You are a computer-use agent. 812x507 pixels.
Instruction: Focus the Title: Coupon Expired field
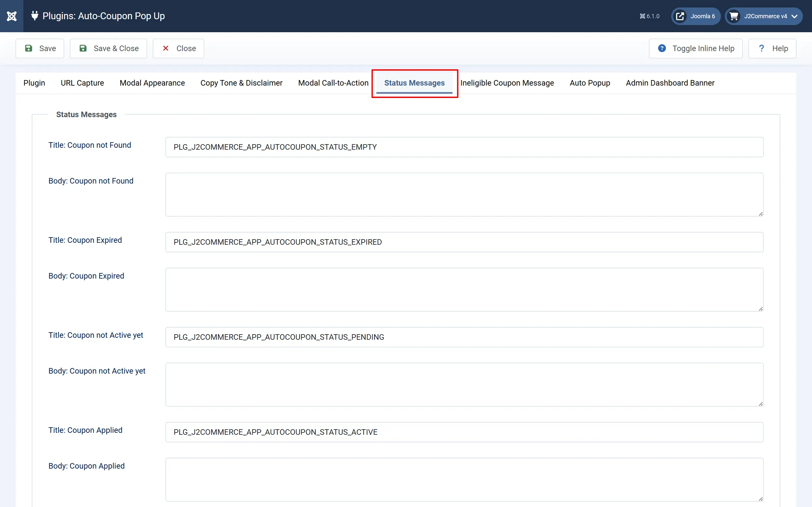tap(465, 242)
